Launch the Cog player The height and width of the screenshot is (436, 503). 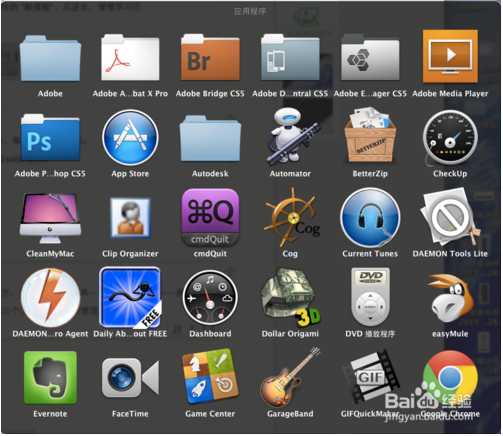(291, 217)
